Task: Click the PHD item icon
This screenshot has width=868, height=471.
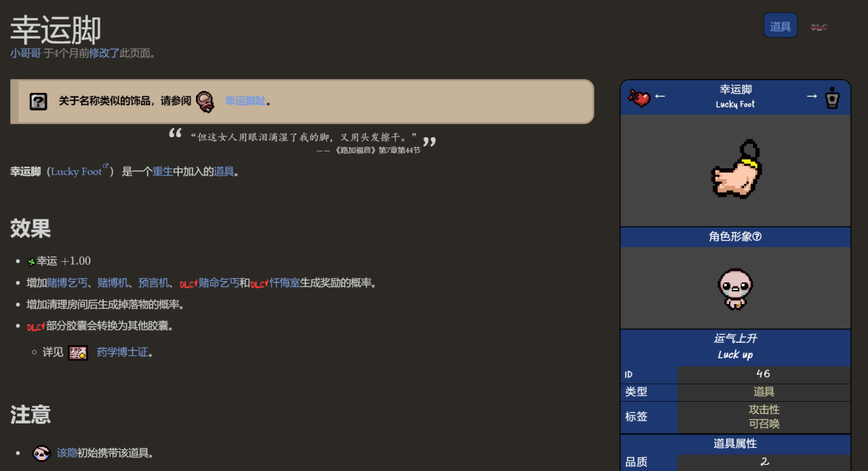Action: tap(78, 353)
